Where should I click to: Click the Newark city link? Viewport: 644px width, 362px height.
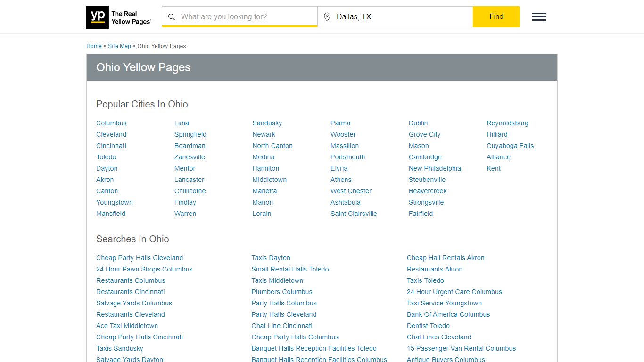click(264, 134)
